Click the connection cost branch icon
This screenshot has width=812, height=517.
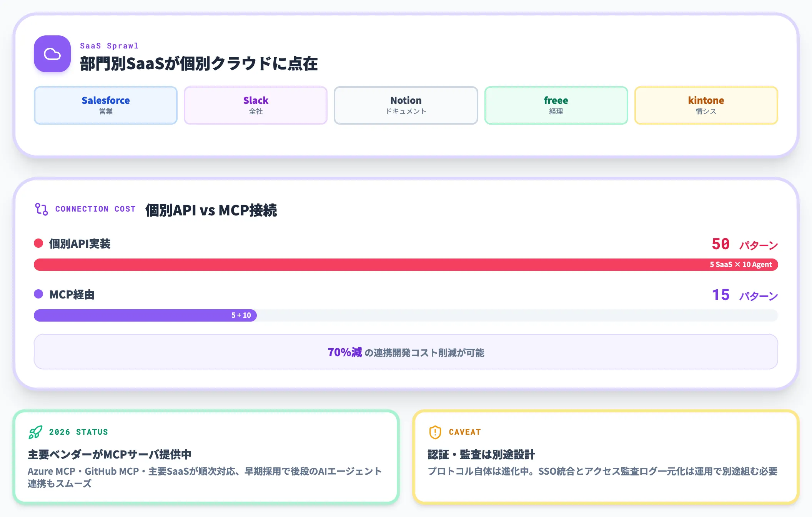click(42, 209)
